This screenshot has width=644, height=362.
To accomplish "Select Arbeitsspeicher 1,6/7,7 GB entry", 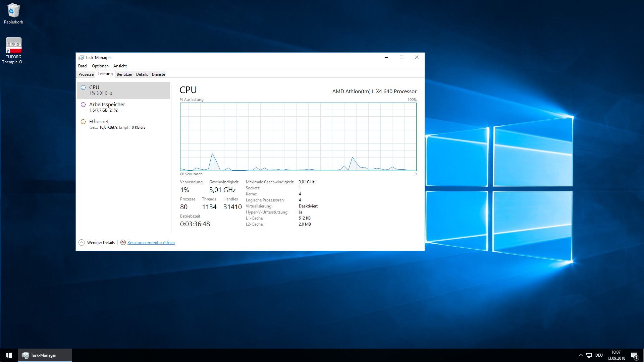I will tap(123, 107).
